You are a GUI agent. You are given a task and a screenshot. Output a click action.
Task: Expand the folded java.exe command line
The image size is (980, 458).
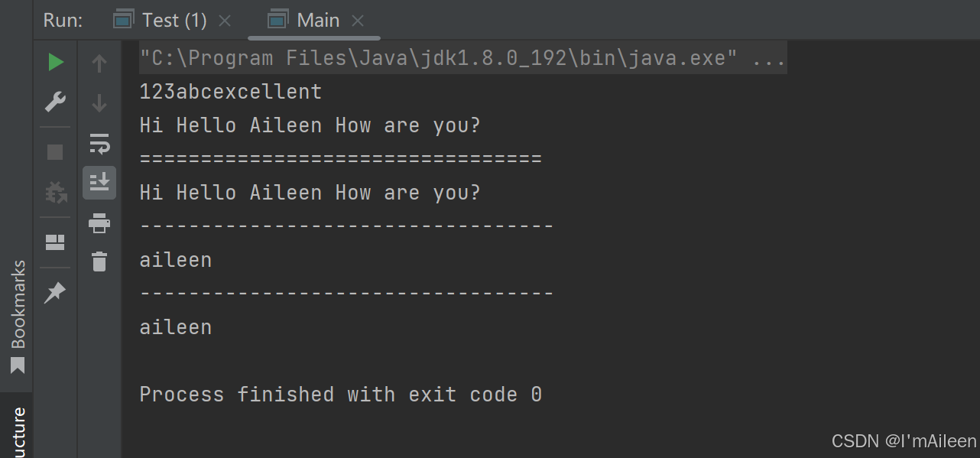pyautogui.click(x=768, y=59)
